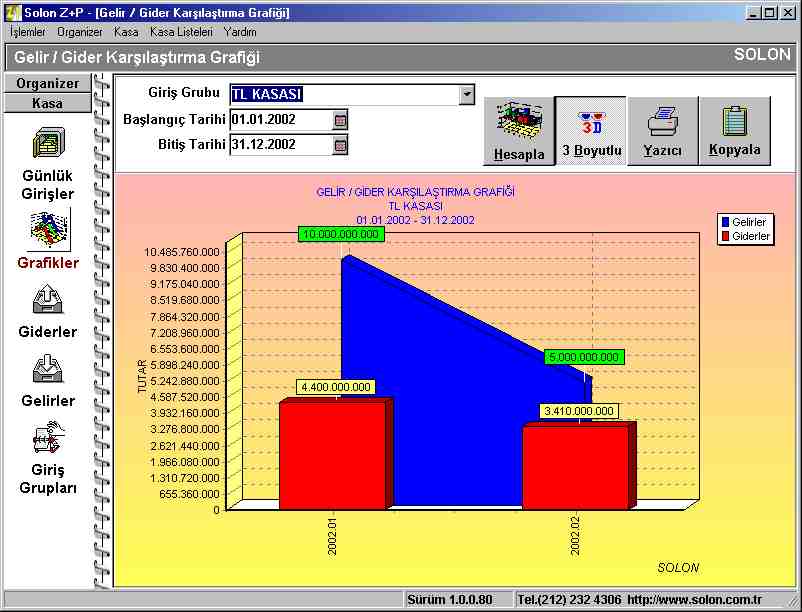Open the İşlemler menu

(x=28, y=32)
